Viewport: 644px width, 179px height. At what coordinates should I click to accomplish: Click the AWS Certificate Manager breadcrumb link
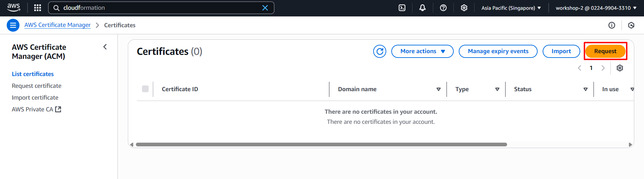coord(57,25)
